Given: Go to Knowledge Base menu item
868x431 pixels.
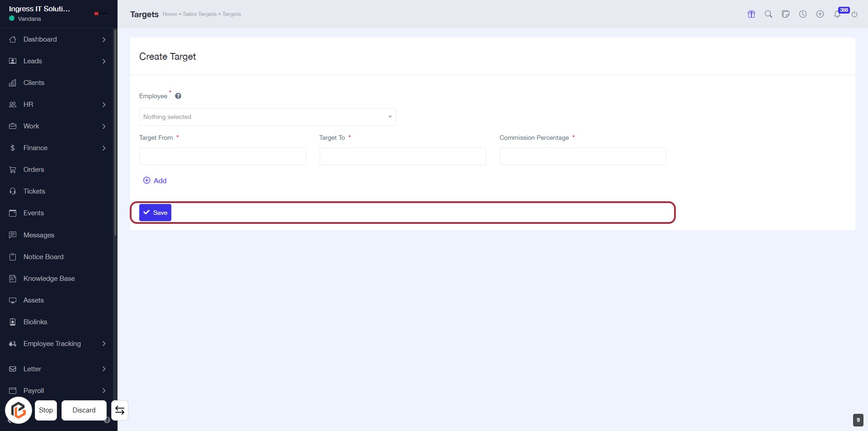Looking at the screenshot, I should point(49,279).
